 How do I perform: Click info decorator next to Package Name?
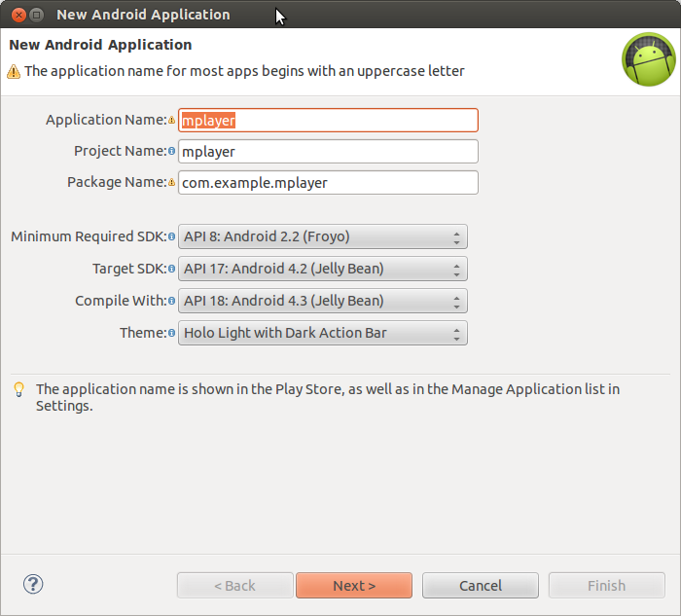172,183
